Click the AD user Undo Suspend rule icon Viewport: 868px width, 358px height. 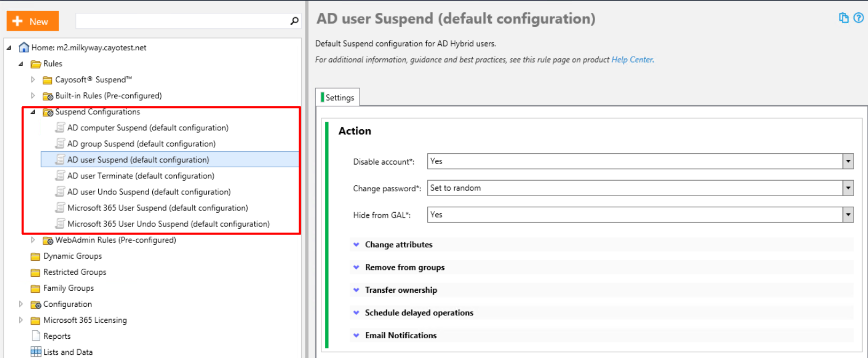pyautogui.click(x=60, y=192)
